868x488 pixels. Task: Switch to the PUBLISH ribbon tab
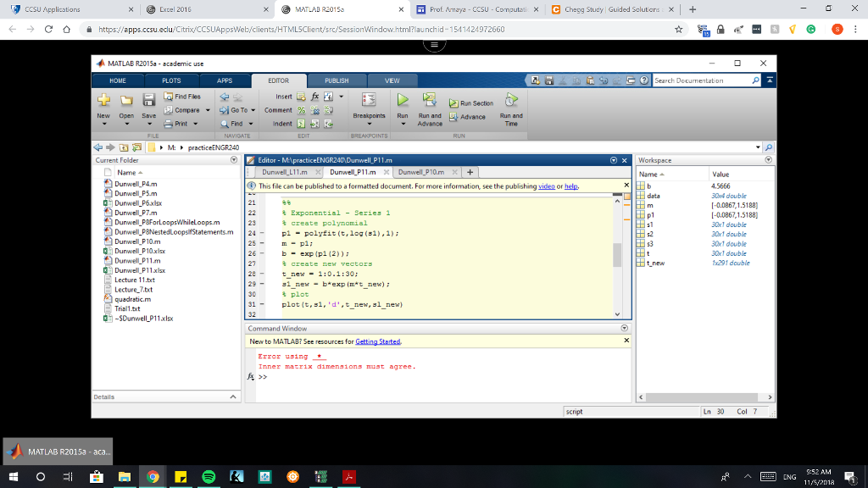[x=337, y=80]
